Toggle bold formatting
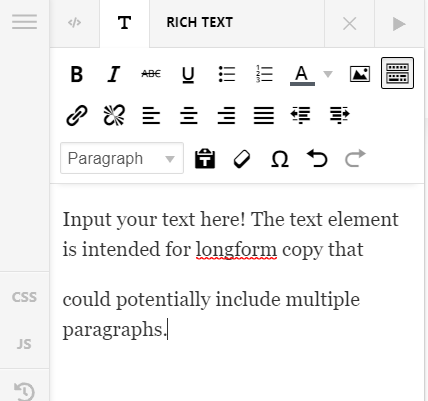The width and height of the screenshot is (428, 401). tap(77, 74)
